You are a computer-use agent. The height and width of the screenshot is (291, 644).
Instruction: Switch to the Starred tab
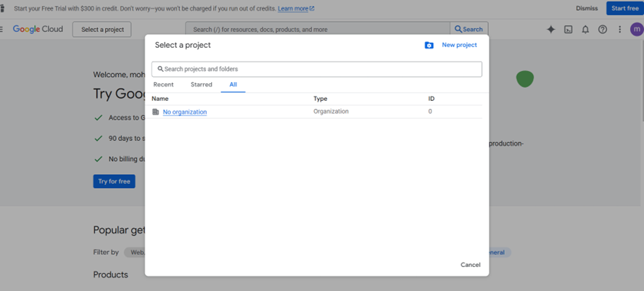point(202,85)
